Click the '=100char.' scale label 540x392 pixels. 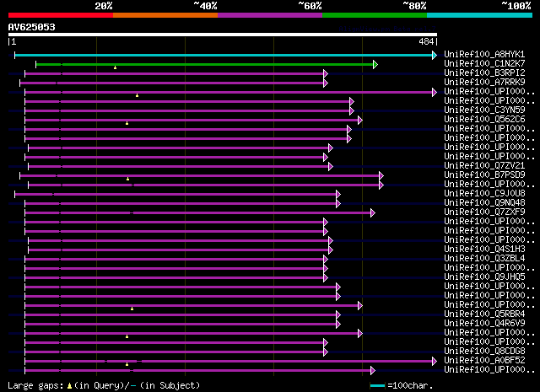click(x=410, y=385)
